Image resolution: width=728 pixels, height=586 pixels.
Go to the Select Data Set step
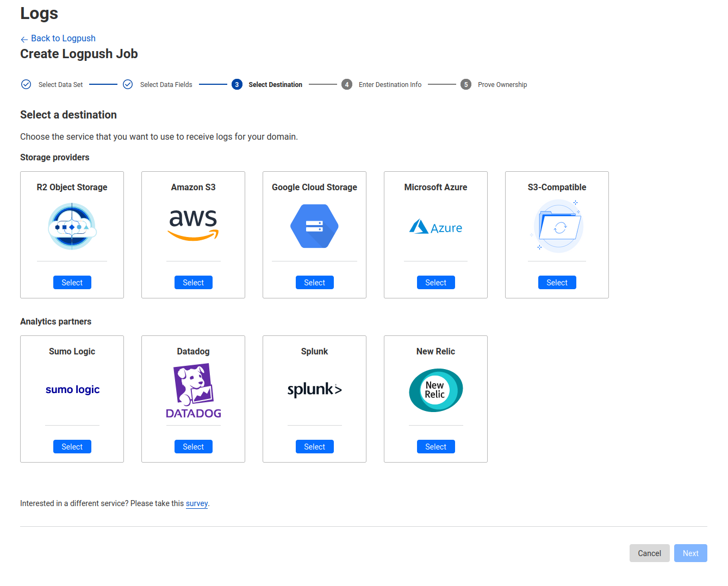(60, 85)
